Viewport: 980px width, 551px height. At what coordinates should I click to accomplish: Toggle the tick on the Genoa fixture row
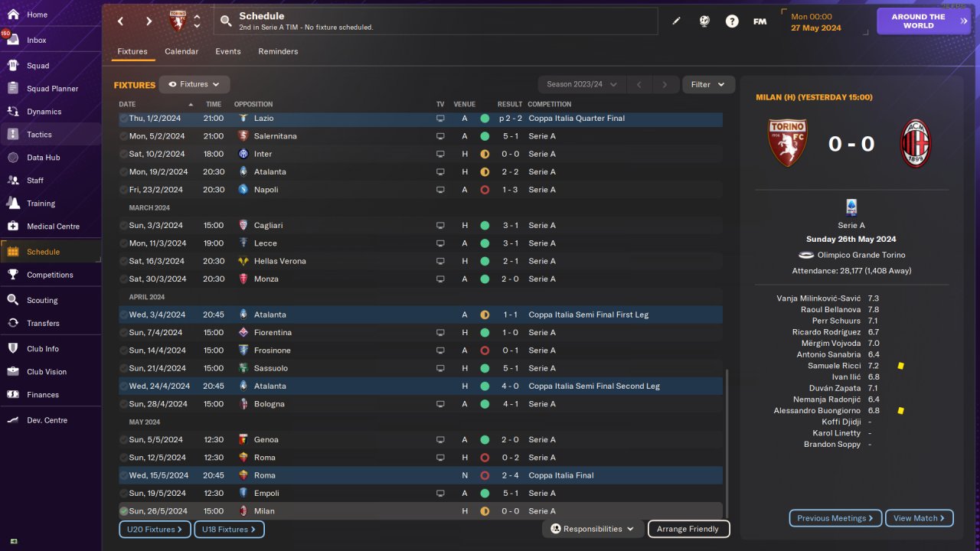(x=123, y=440)
